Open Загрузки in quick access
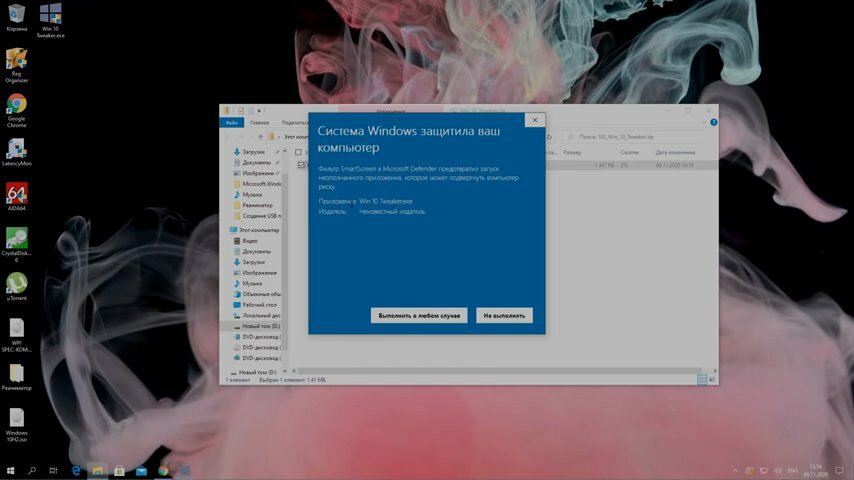This screenshot has height=480, width=854. point(254,152)
